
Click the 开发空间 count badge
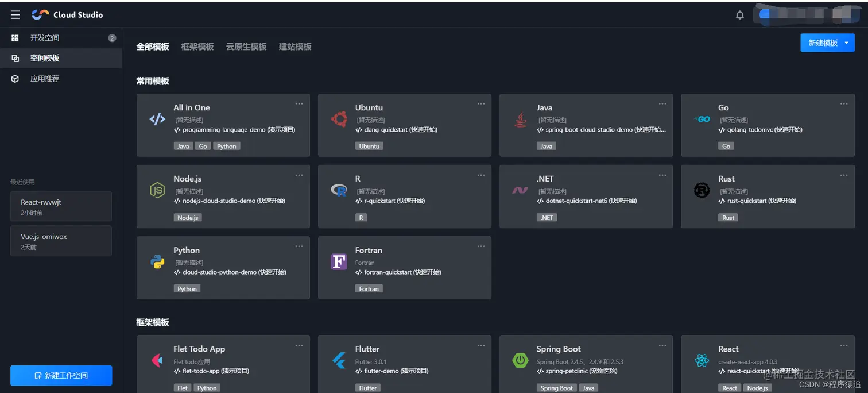[x=112, y=38]
